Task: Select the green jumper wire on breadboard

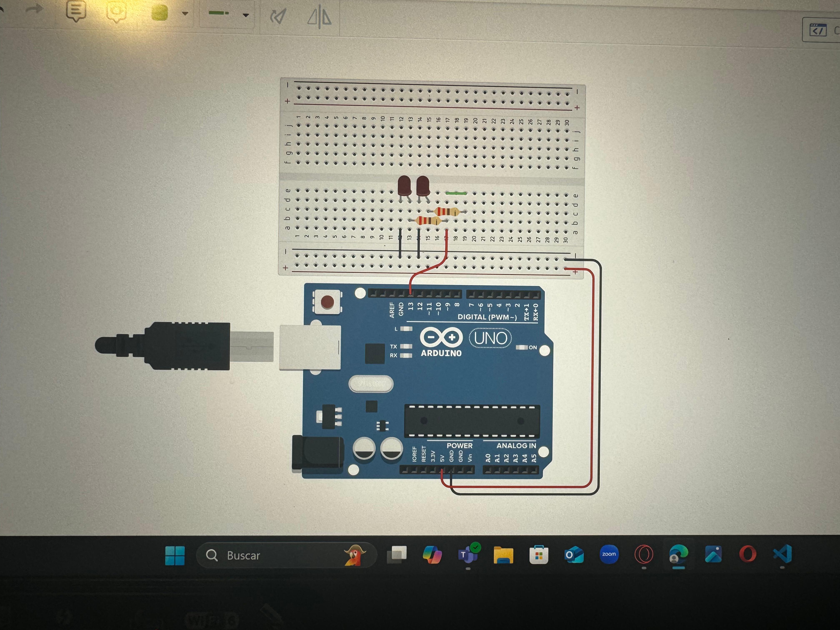Action: point(456,193)
